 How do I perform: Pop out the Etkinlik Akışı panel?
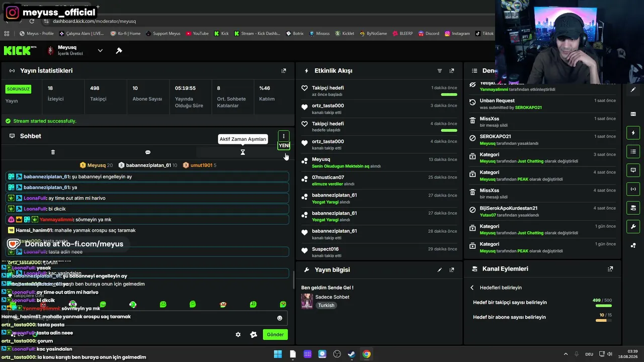click(452, 71)
